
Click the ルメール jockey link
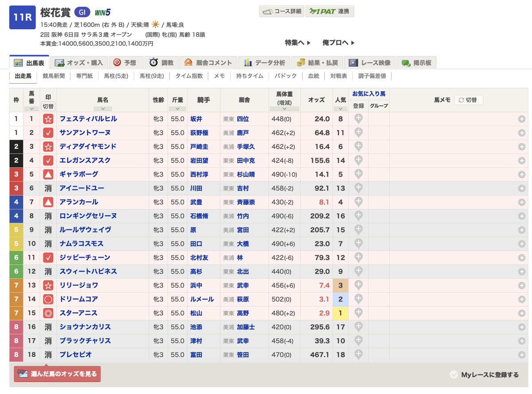pos(203,299)
